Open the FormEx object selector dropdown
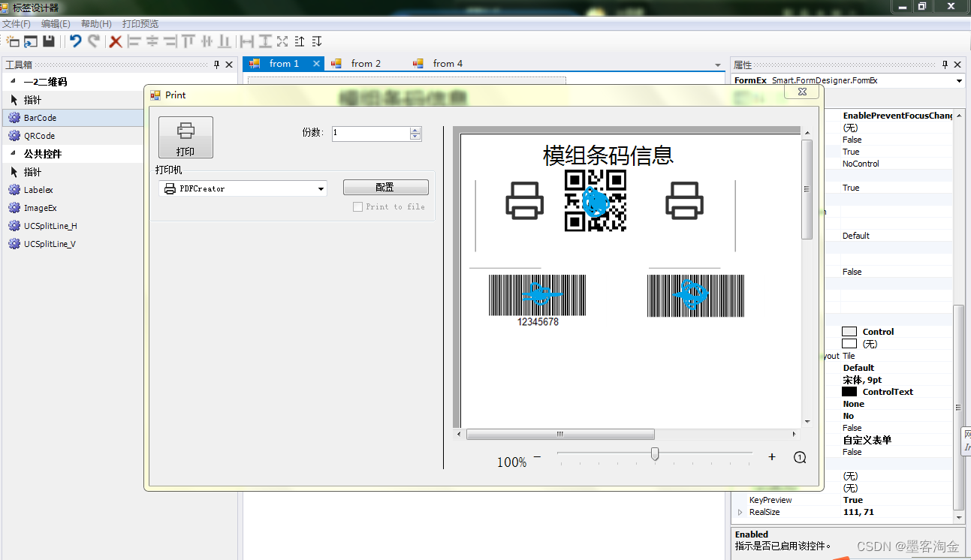 point(959,80)
